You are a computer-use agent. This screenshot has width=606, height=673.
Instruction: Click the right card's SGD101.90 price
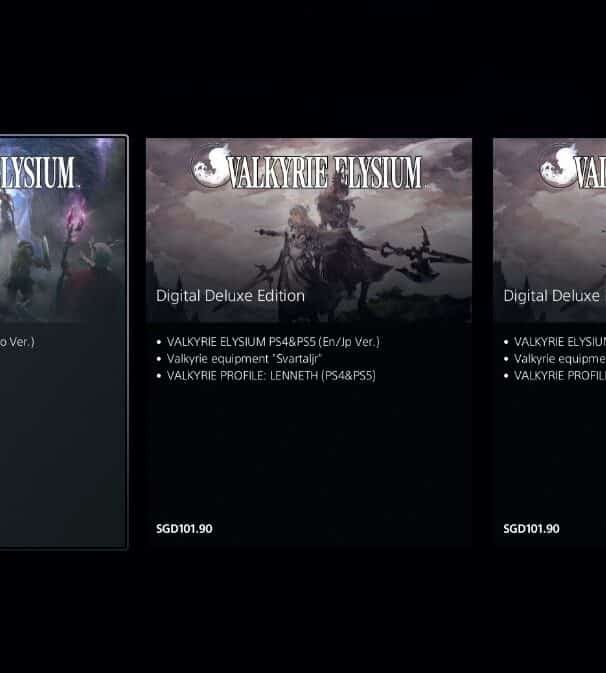click(x=531, y=529)
